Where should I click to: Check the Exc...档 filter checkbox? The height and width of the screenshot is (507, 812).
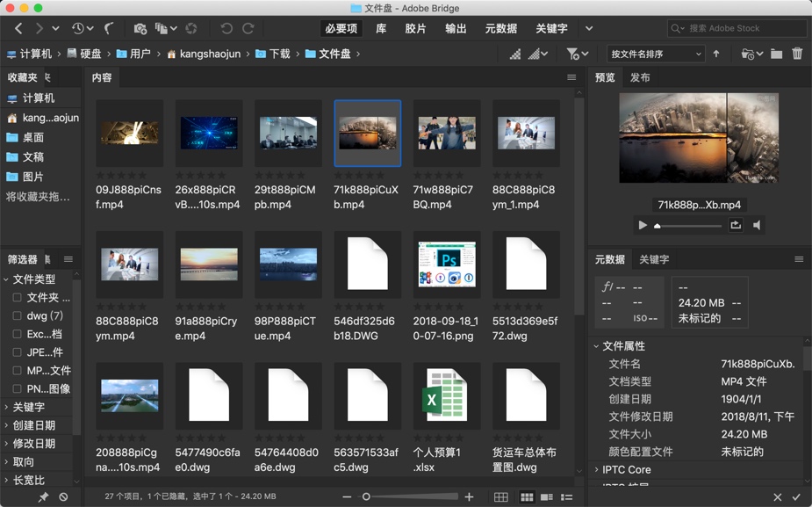pos(17,334)
